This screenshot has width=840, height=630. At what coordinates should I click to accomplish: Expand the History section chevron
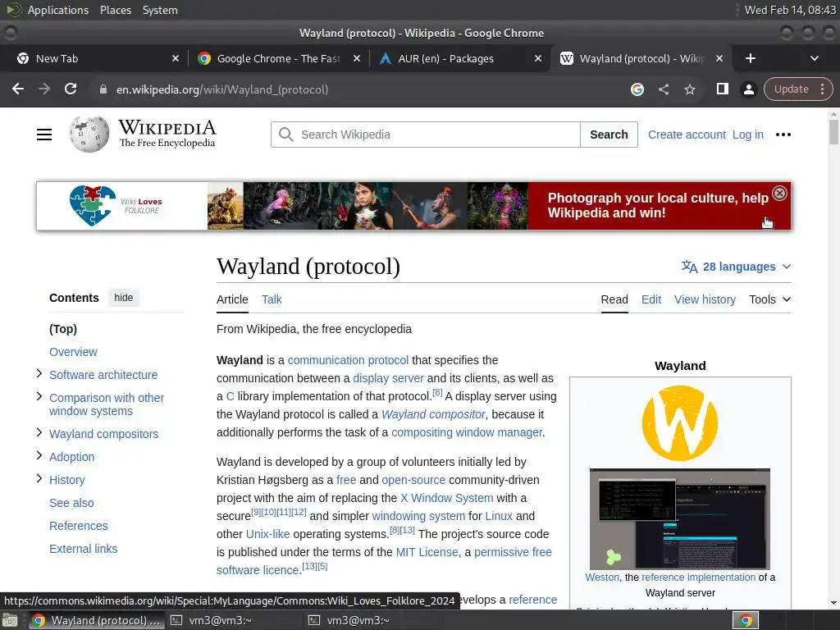click(39, 478)
